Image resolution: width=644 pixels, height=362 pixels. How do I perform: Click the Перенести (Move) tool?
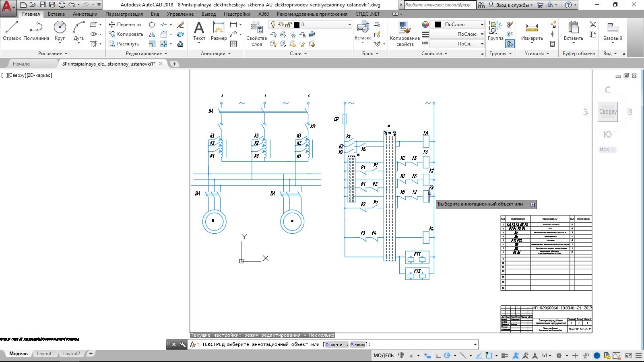point(125,25)
